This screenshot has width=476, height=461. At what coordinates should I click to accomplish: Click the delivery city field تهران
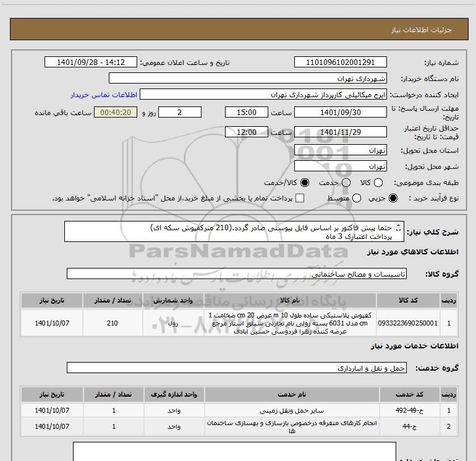340,166
